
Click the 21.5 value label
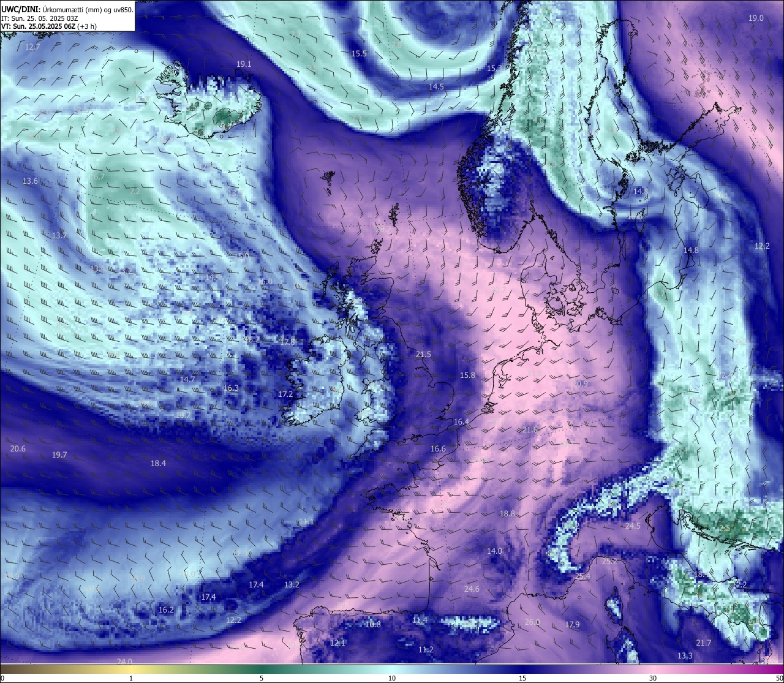click(x=423, y=355)
